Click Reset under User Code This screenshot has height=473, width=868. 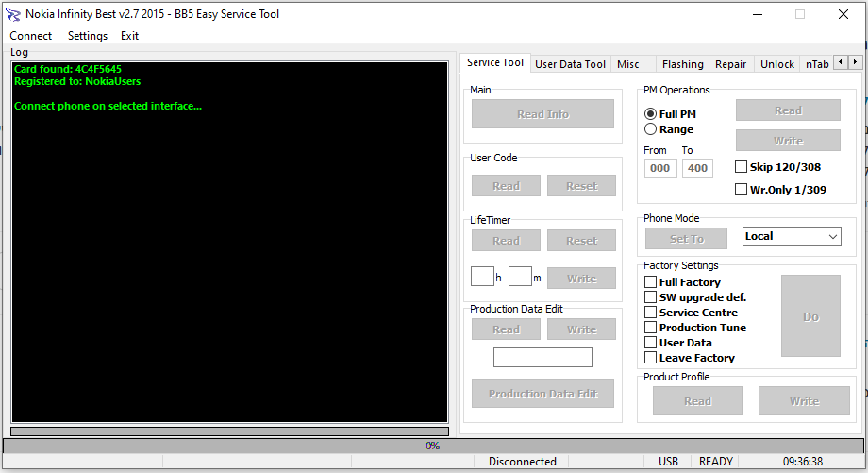point(581,186)
